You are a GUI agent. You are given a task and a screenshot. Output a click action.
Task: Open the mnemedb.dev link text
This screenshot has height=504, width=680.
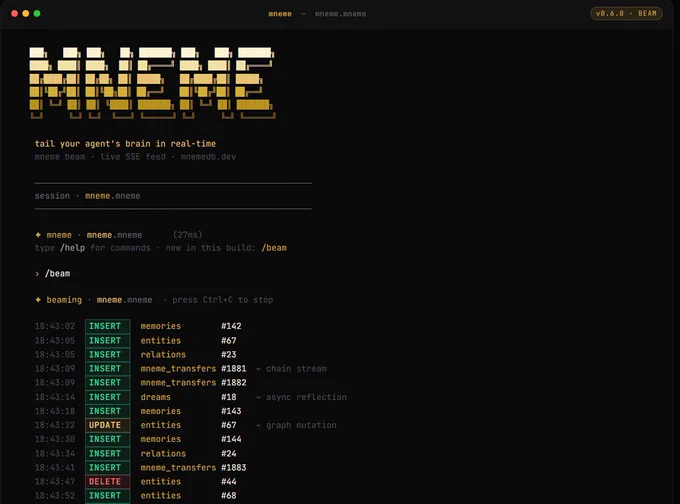coord(208,157)
